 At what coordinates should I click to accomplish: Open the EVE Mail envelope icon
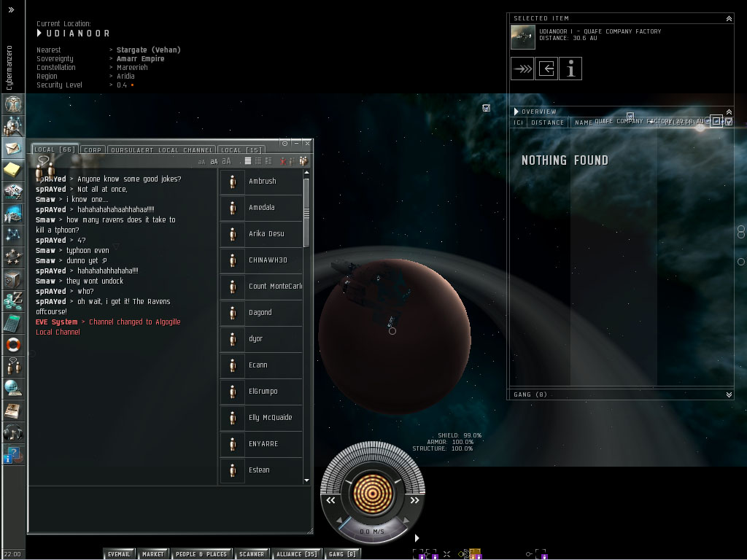tap(13, 148)
